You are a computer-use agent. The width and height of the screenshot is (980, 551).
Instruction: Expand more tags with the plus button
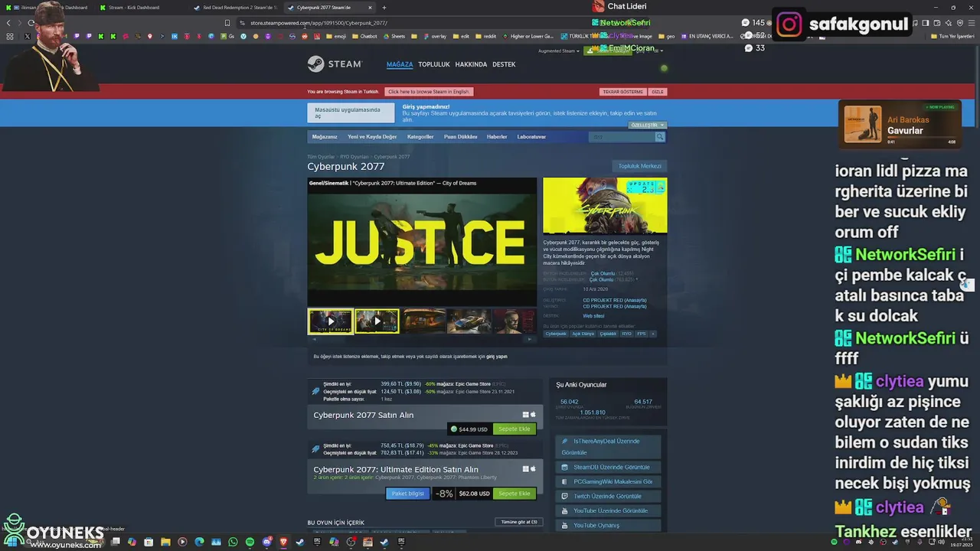click(653, 334)
